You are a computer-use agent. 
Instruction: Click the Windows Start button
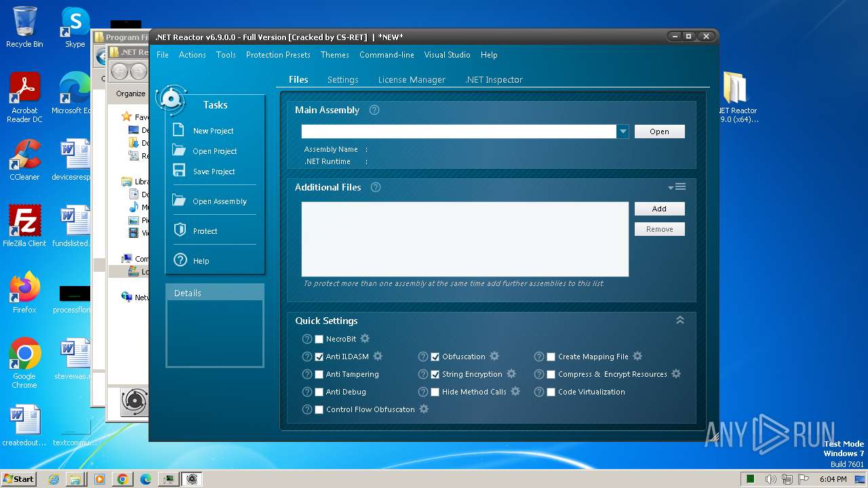click(x=19, y=479)
